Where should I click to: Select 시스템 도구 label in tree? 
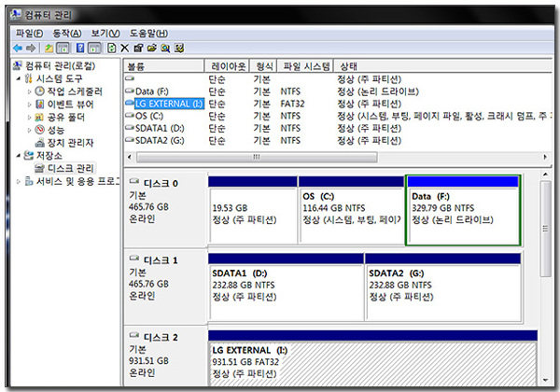point(59,78)
